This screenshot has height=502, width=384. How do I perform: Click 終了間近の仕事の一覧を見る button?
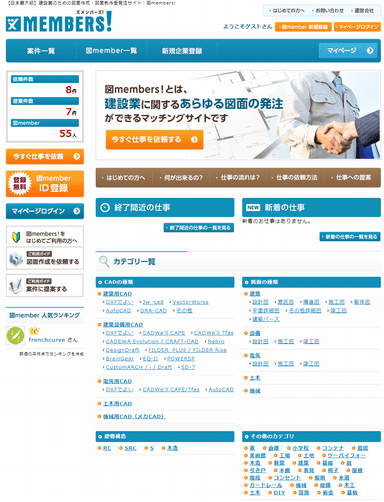pos(199,228)
